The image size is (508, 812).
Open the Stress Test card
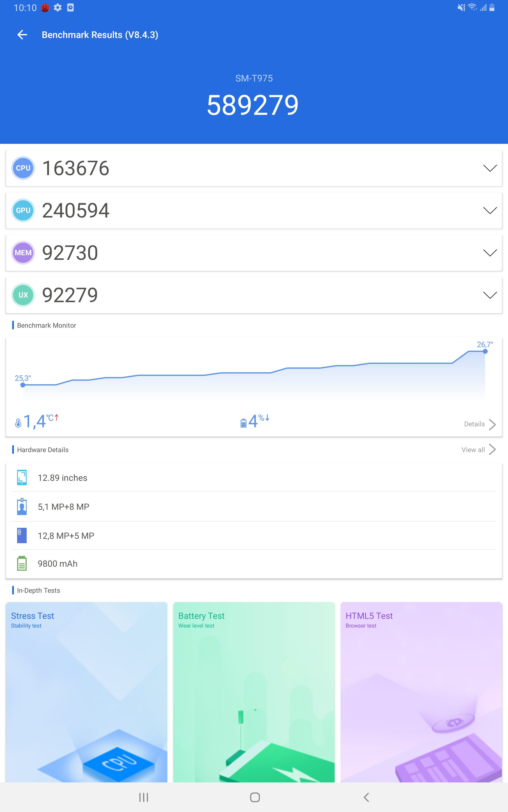[x=86, y=692]
